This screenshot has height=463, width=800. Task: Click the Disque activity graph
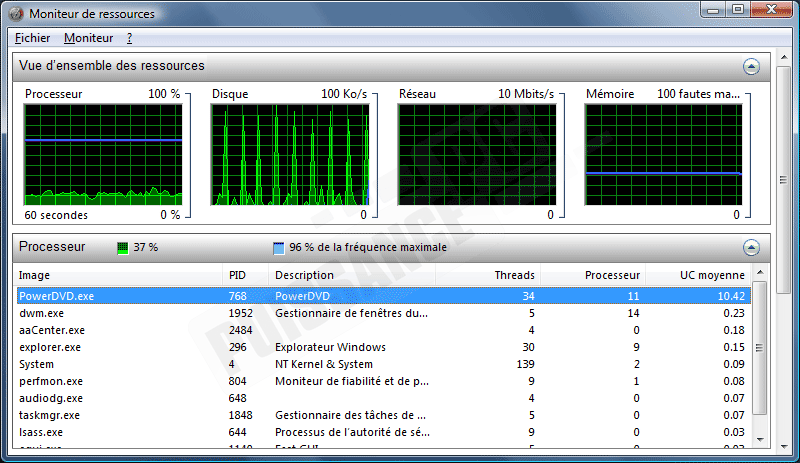pos(289,154)
